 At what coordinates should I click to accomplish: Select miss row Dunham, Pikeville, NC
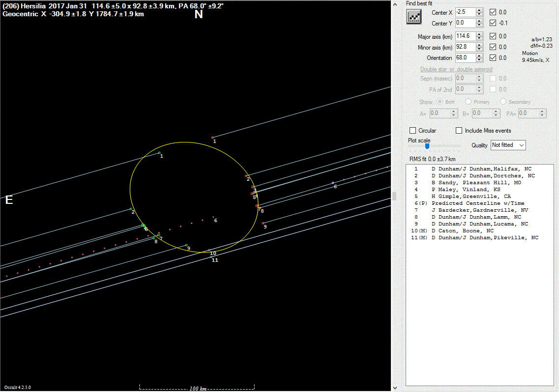tap(479, 238)
